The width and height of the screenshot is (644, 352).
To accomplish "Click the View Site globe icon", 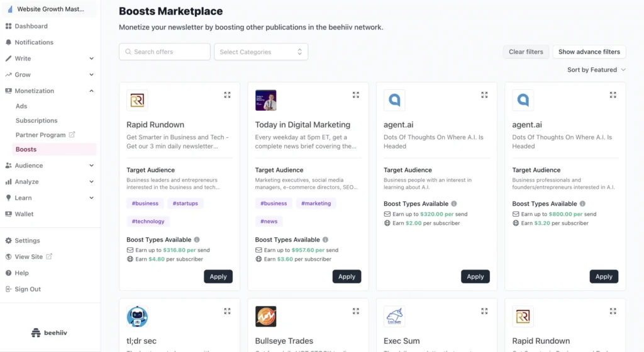I will [8, 256].
